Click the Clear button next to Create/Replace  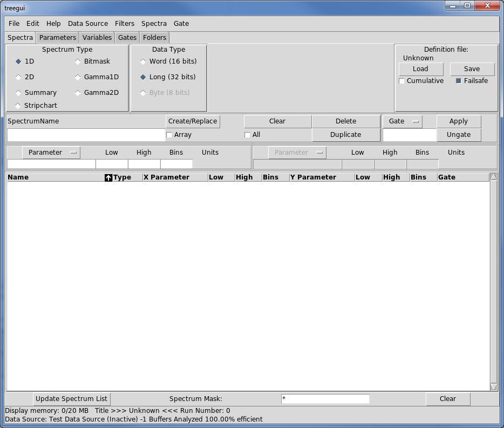coord(277,121)
